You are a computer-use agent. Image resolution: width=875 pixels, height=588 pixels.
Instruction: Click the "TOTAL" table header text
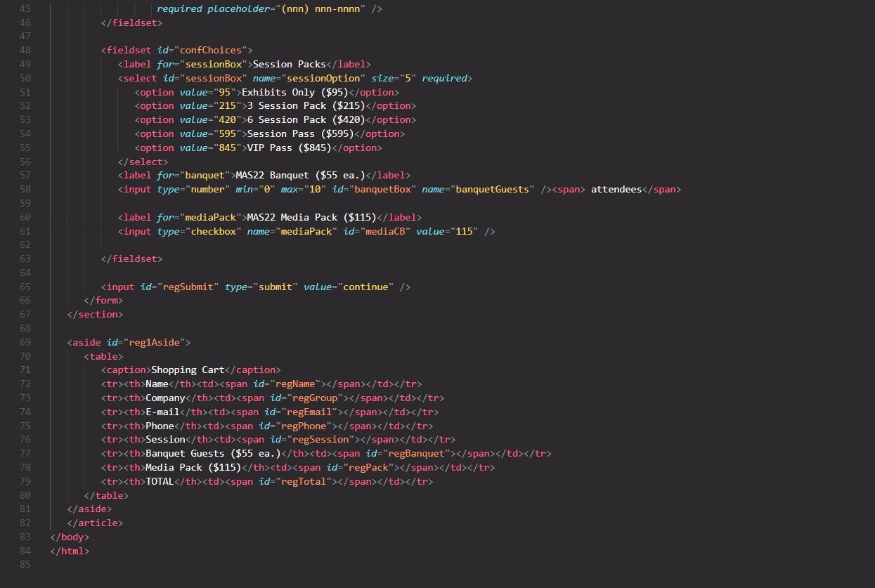[160, 481]
